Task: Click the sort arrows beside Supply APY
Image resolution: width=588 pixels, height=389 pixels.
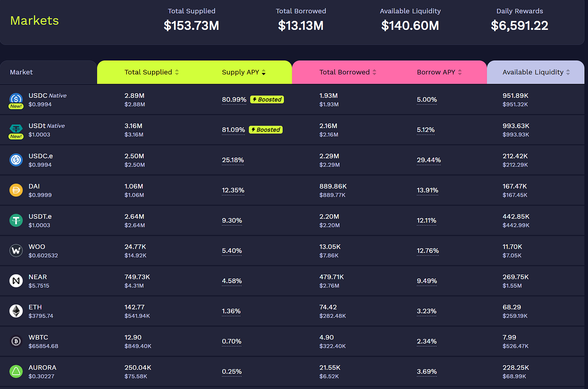Action: point(263,72)
